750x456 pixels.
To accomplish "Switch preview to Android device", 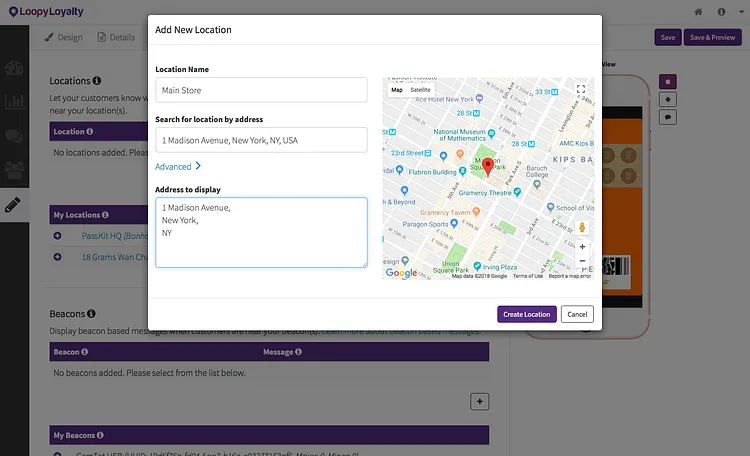I will pos(668,100).
